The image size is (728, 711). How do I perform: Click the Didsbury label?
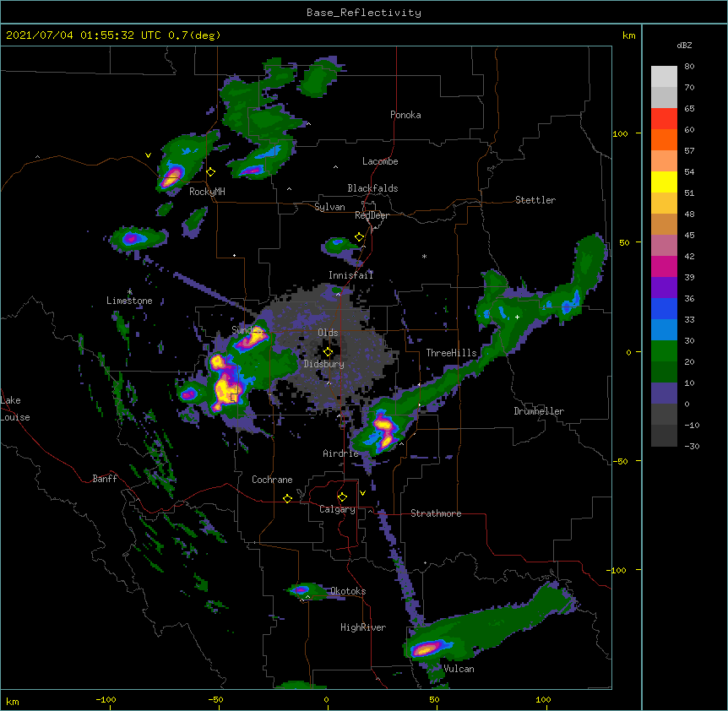tap(324, 364)
